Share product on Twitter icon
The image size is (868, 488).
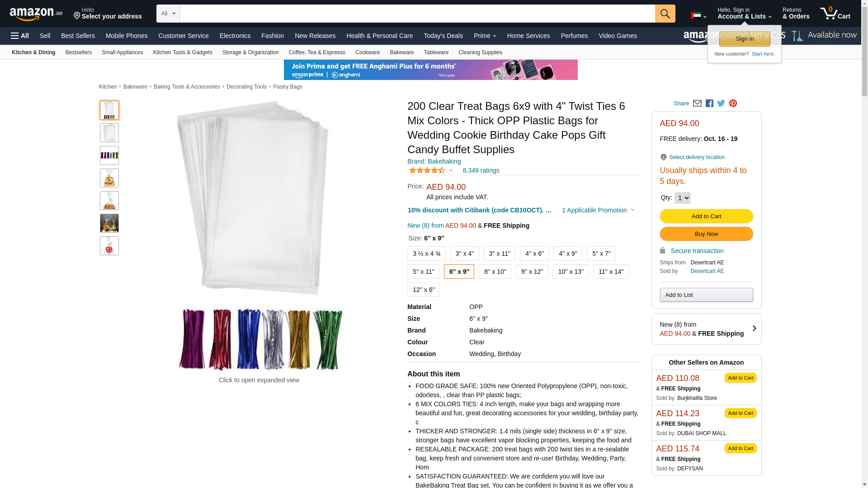[721, 103]
